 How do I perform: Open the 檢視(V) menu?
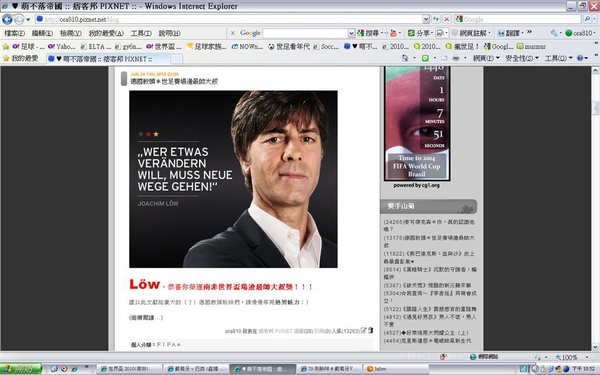click(71, 33)
